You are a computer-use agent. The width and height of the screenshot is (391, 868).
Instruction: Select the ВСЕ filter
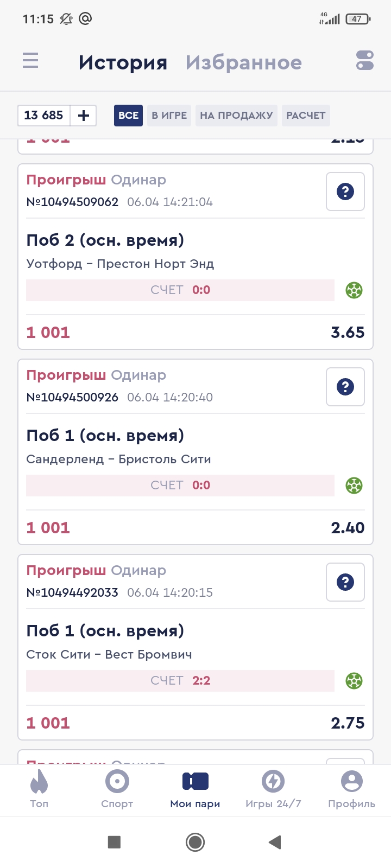(128, 116)
